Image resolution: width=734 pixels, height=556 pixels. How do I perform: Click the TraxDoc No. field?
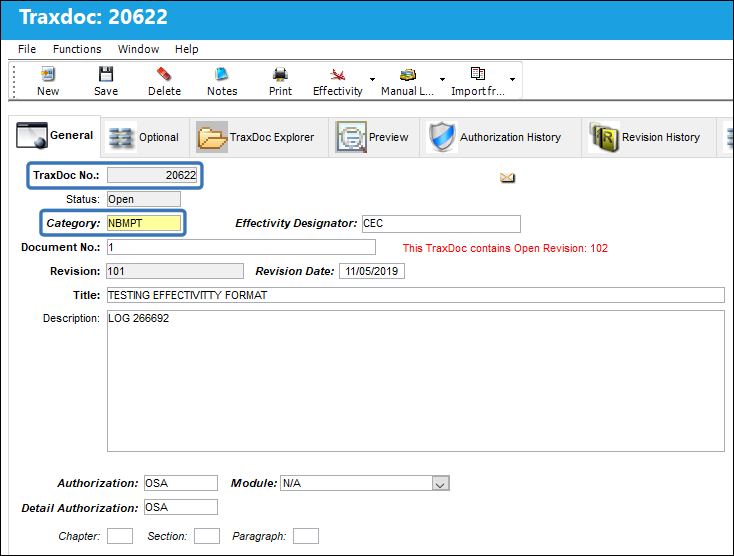[152, 175]
